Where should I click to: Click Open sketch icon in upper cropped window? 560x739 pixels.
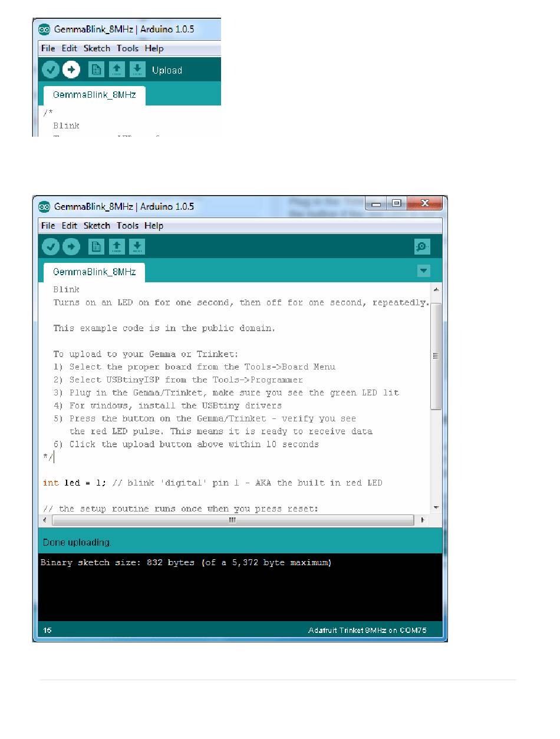coord(117,70)
